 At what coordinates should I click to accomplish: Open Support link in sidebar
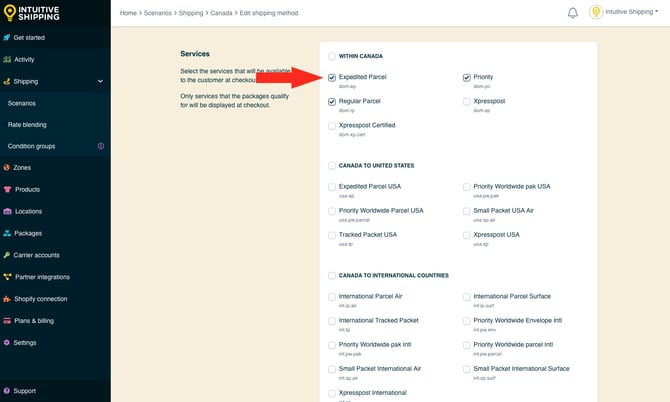[x=24, y=390]
